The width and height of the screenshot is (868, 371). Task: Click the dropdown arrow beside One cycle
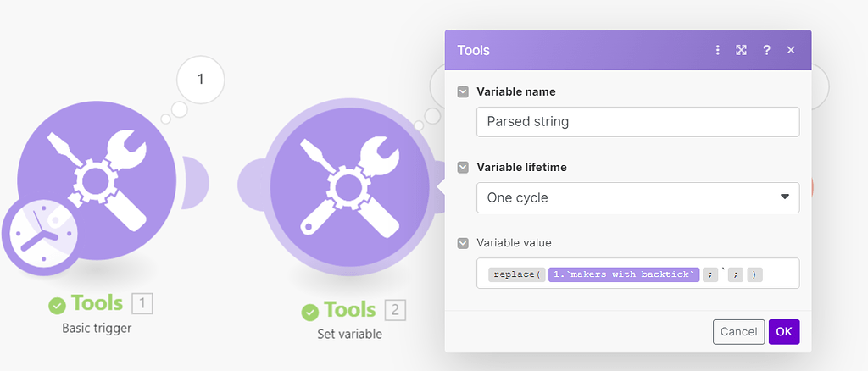click(783, 197)
